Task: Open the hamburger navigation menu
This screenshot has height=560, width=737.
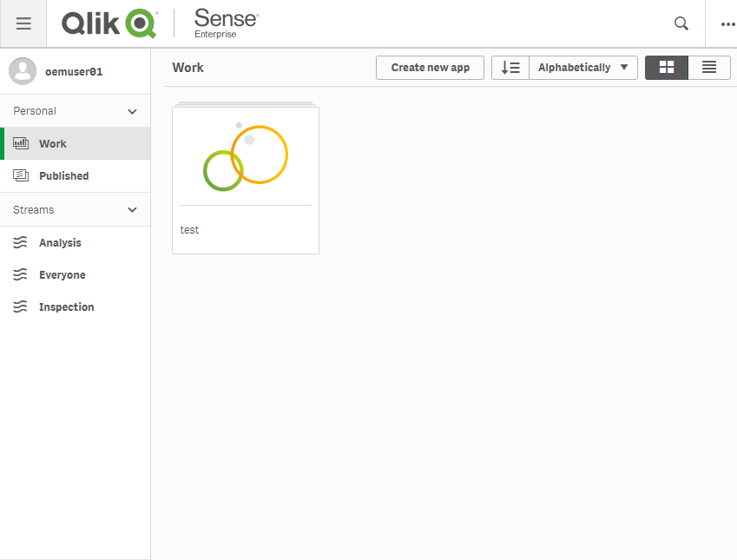Action: point(23,23)
